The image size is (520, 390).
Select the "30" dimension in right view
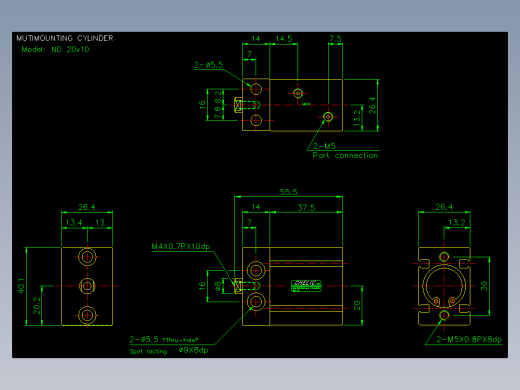(x=484, y=286)
